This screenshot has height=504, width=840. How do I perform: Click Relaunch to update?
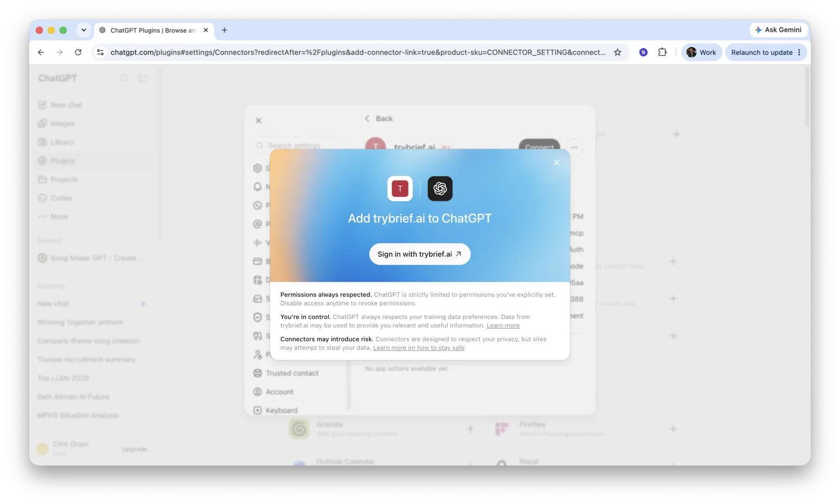tap(762, 52)
